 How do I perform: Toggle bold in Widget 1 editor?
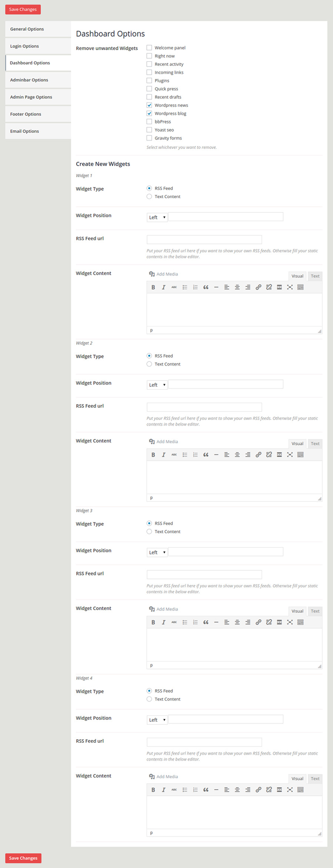coord(153,287)
